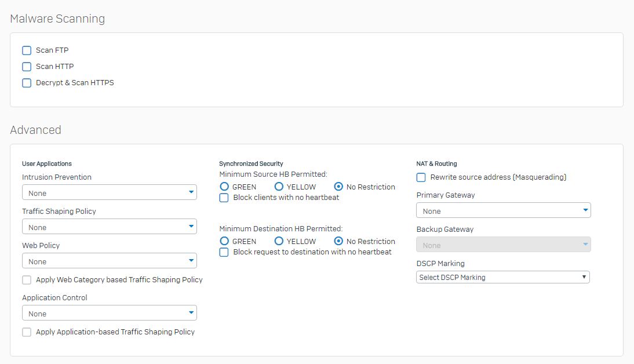634x364 pixels.
Task: Select GREEN for Minimum Destination HB
Action: click(224, 241)
